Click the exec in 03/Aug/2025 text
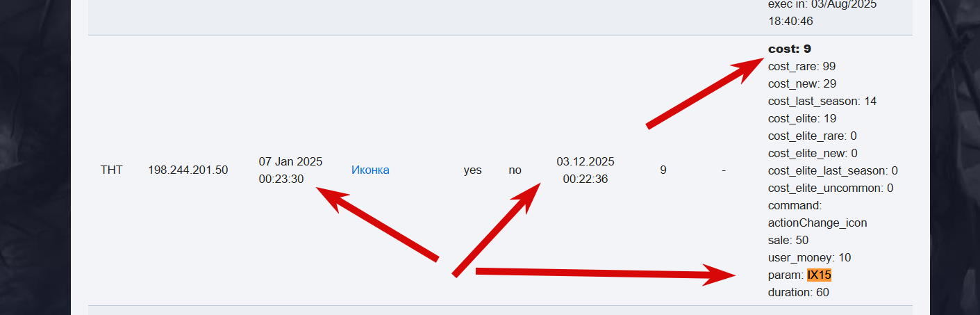This screenshot has height=315, width=980. click(x=813, y=4)
